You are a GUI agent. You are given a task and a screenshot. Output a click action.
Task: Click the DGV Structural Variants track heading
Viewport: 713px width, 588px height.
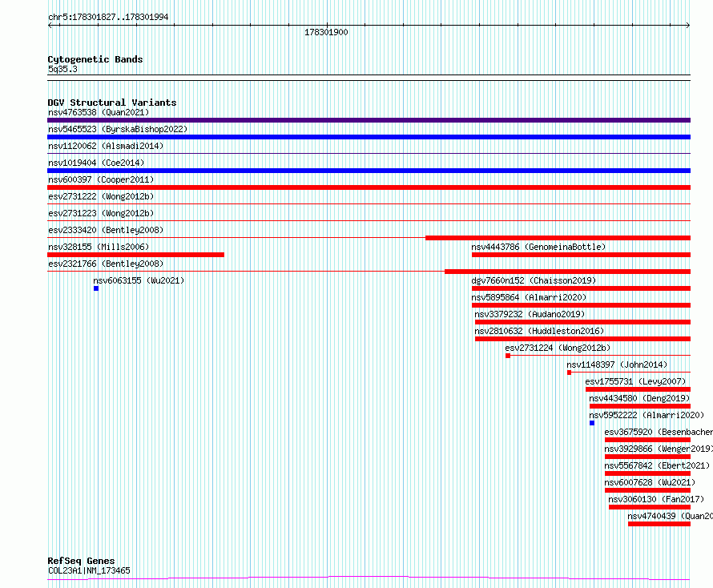coord(112,103)
